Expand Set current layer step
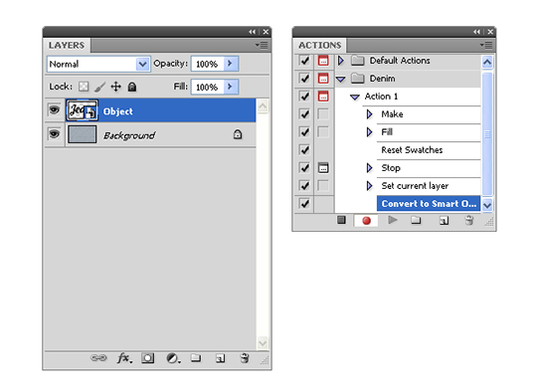The width and height of the screenshot is (537, 392). 369,186
